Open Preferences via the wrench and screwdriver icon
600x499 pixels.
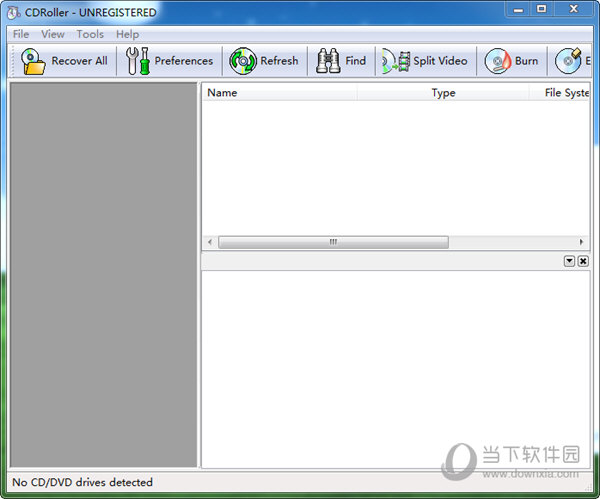(137, 61)
